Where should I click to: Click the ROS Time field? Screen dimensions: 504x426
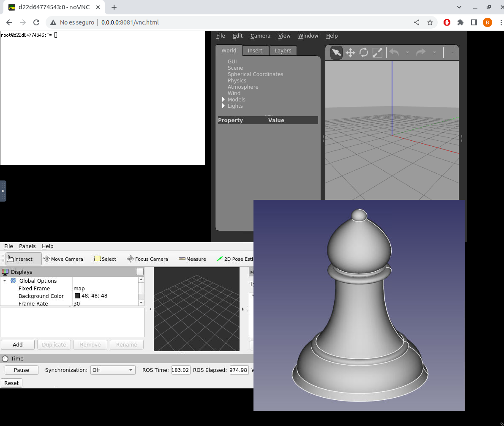click(x=180, y=370)
